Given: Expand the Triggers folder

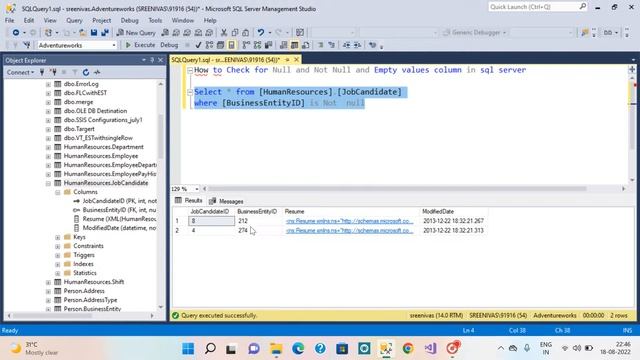Looking at the screenshot, I should pos(58,255).
